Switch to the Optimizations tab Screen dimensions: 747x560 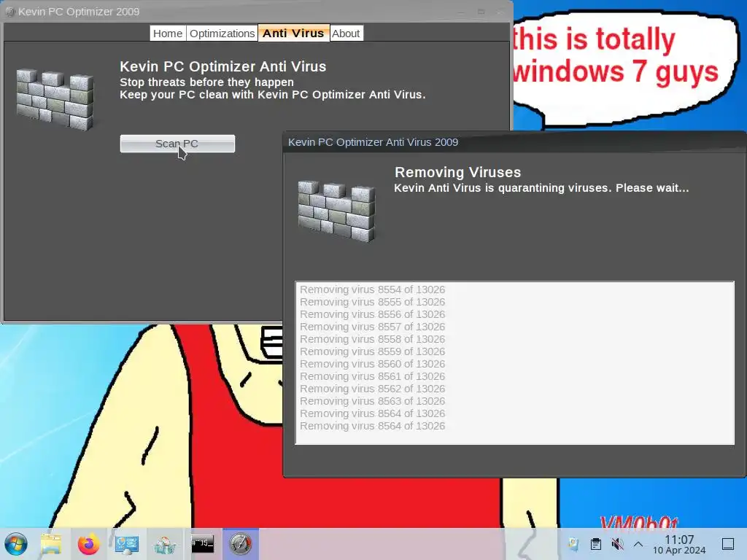pyautogui.click(x=222, y=34)
